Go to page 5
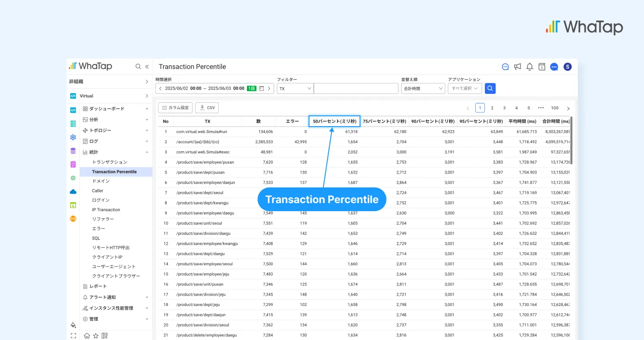Viewport: 644px width, 340px height. click(x=529, y=108)
